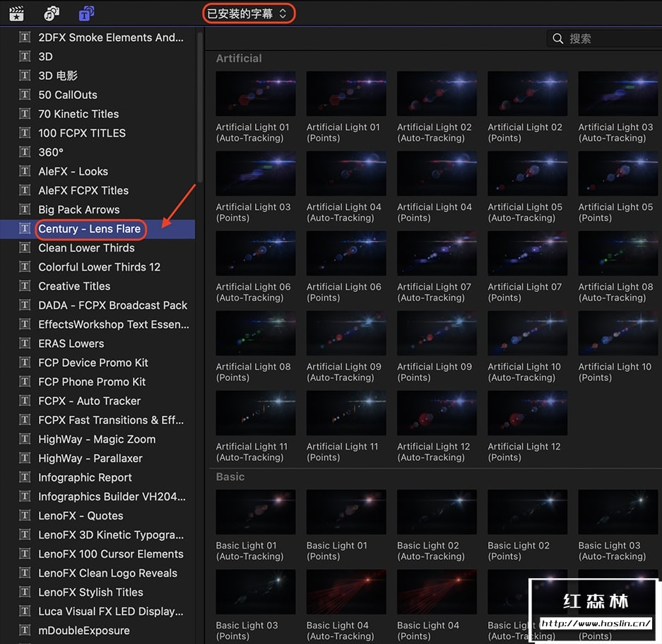The width and height of the screenshot is (662, 644).
Task: Select the 3D titles category
Action: coord(97,57)
